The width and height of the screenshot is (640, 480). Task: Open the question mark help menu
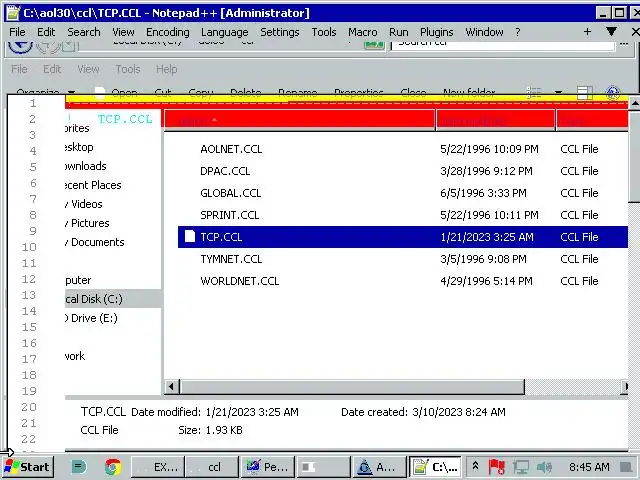point(518,32)
